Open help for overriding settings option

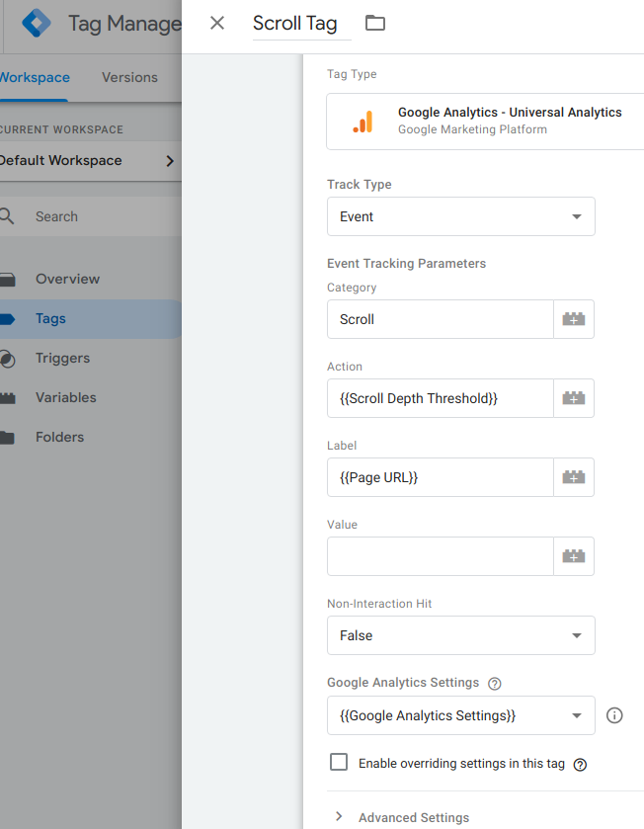pos(580,765)
